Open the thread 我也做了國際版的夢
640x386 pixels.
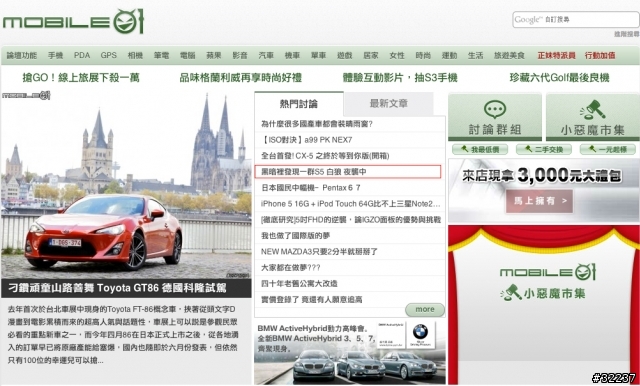click(x=296, y=235)
